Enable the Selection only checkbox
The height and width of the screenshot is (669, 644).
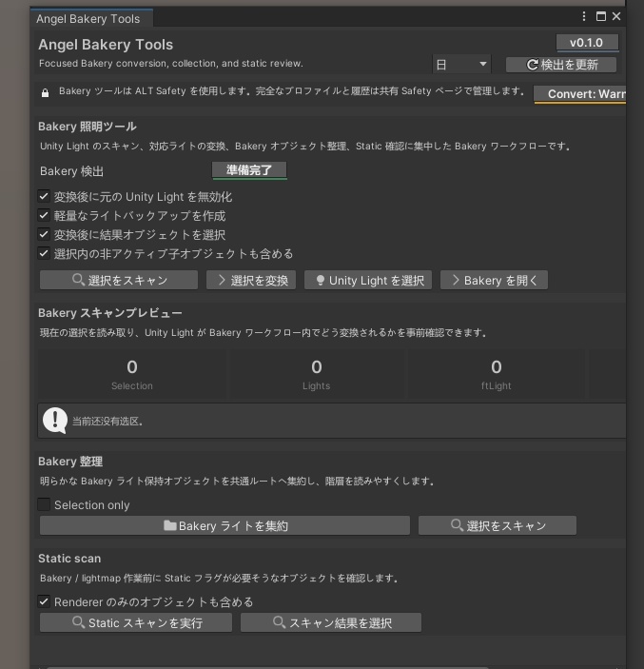tap(44, 504)
